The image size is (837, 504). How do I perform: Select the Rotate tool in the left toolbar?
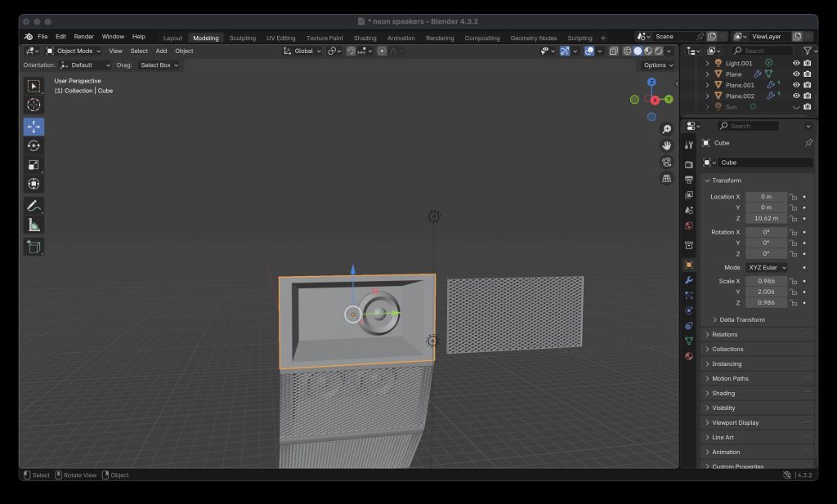click(34, 145)
